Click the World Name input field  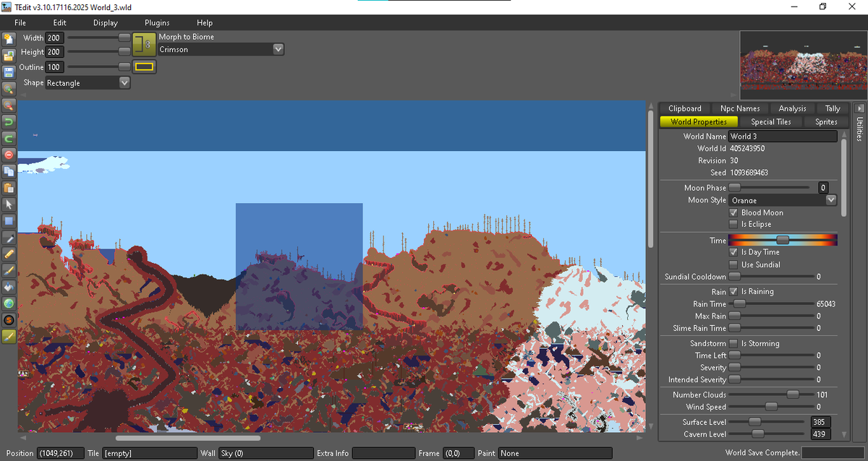click(x=783, y=136)
